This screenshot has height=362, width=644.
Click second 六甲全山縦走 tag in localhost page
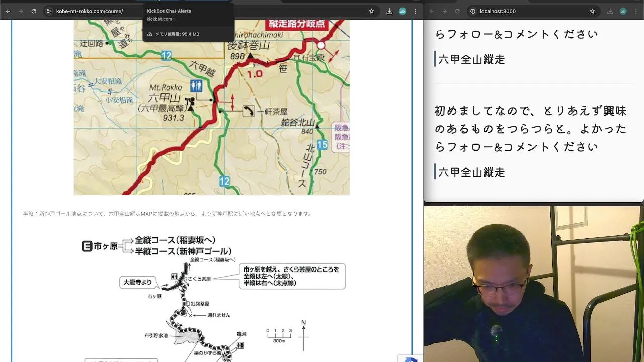tap(471, 172)
